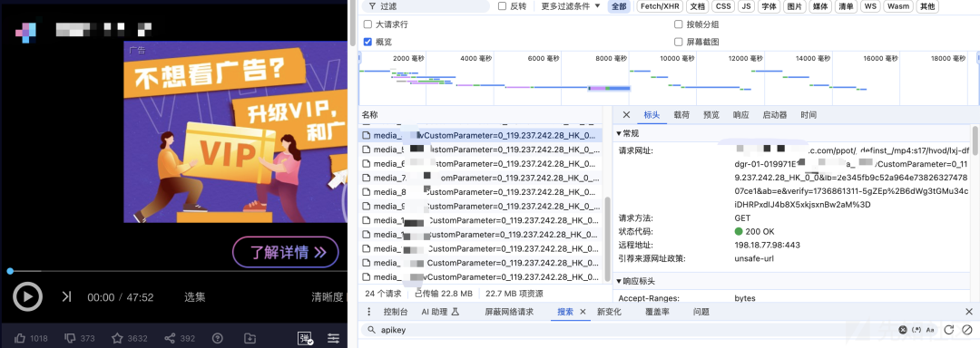This screenshot has width=980, height=348.
Task: Refresh the search results
Action: coord(948,330)
